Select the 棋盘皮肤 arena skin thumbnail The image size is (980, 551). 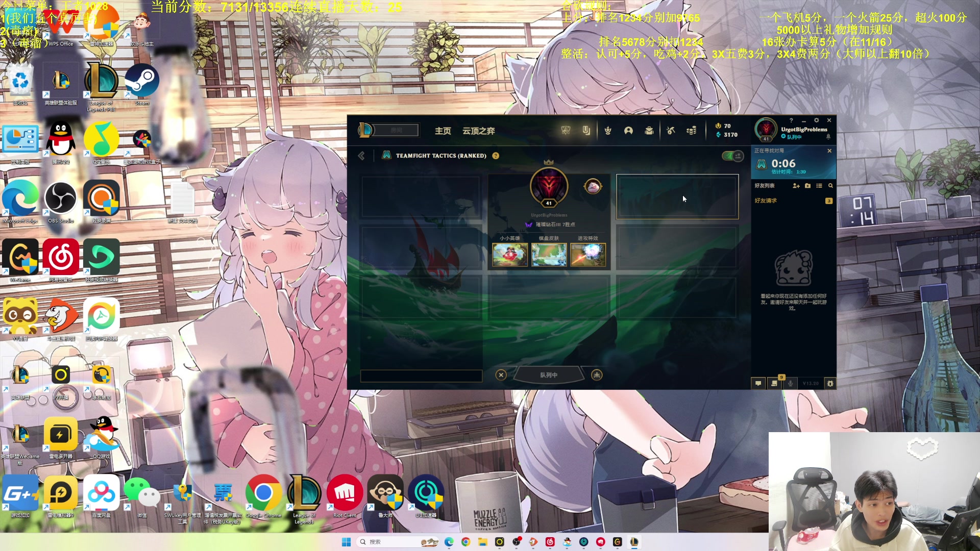coord(549,255)
